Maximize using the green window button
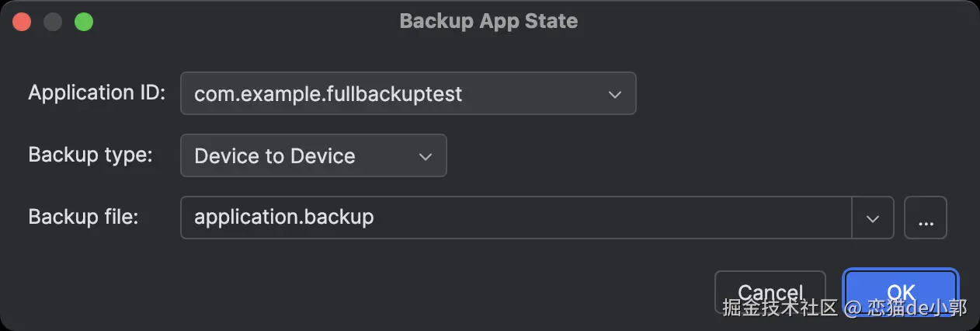Viewport: 980px width, 331px height. click(x=84, y=21)
